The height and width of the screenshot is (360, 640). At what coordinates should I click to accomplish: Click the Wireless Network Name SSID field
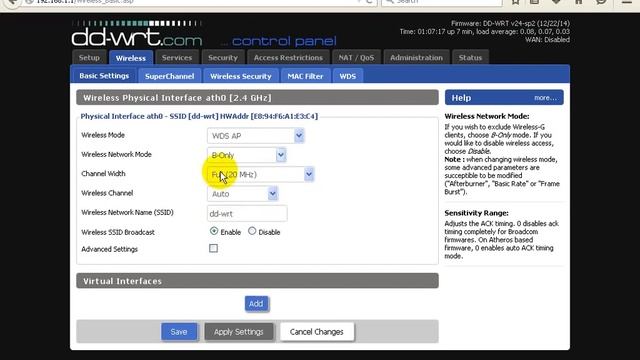(x=247, y=213)
